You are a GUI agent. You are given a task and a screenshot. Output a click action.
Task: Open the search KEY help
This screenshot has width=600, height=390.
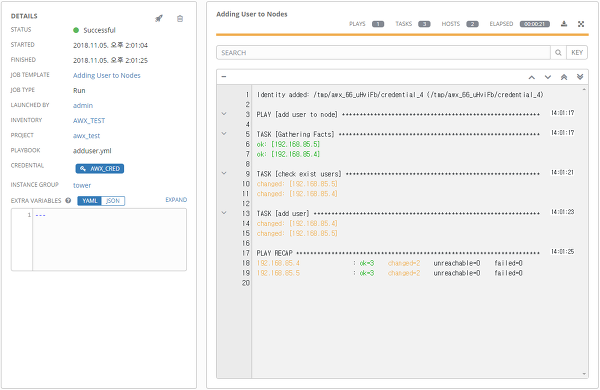[x=577, y=52]
